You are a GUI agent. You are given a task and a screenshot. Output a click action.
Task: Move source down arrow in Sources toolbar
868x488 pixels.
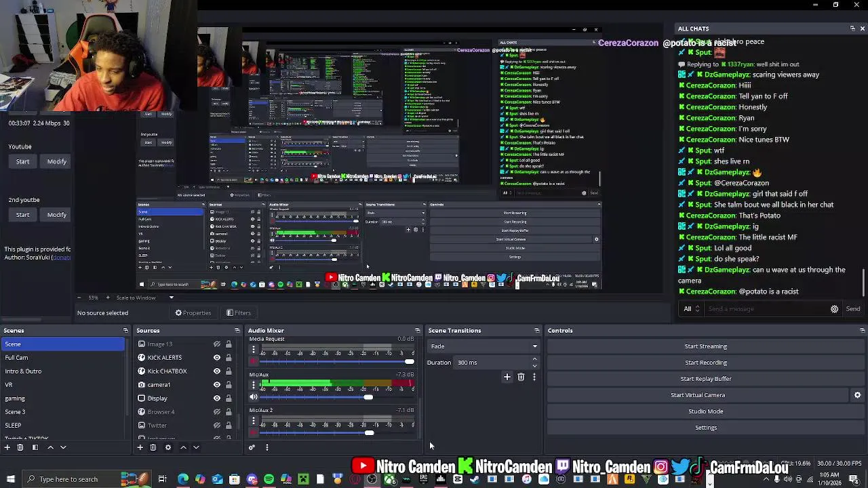pos(196,447)
